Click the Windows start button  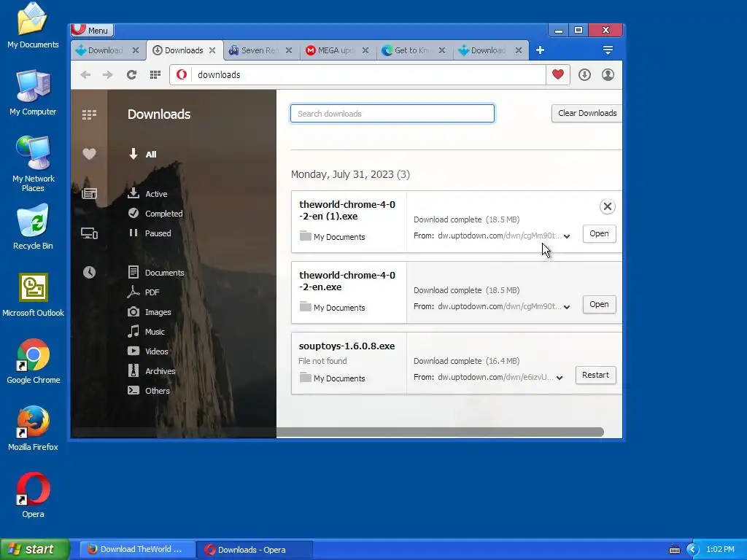(x=34, y=549)
